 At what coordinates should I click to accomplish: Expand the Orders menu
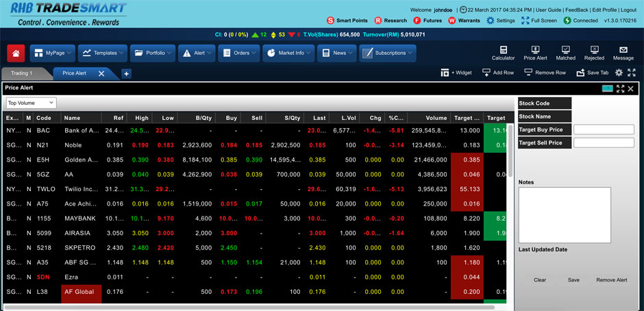pyautogui.click(x=238, y=53)
